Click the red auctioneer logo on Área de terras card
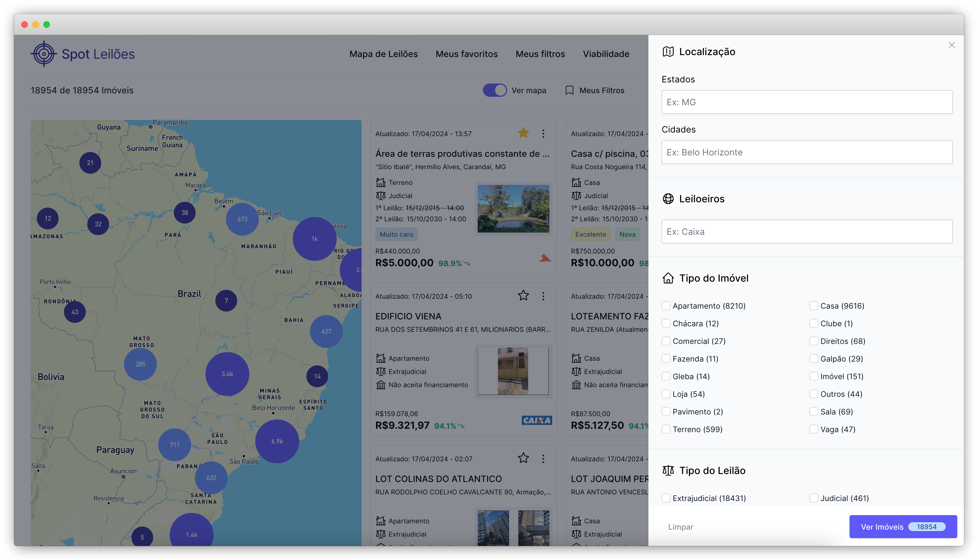The height and width of the screenshot is (560, 978). pyautogui.click(x=545, y=258)
